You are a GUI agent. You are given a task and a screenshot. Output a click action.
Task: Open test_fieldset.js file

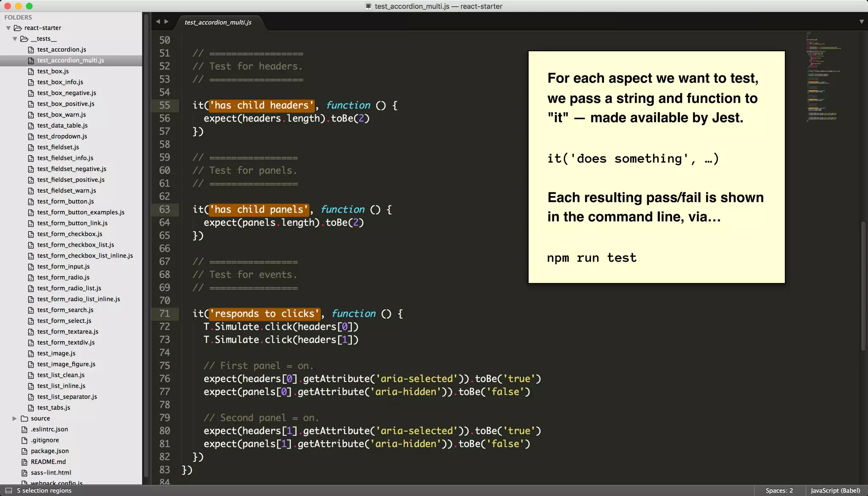pyautogui.click(x=58, y=147)
